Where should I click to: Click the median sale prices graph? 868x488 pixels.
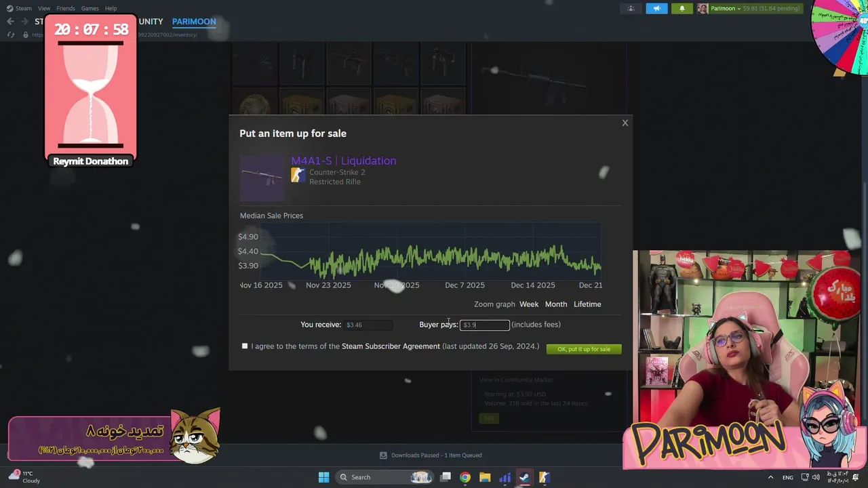pyautogui.click(x=431, y=251)
